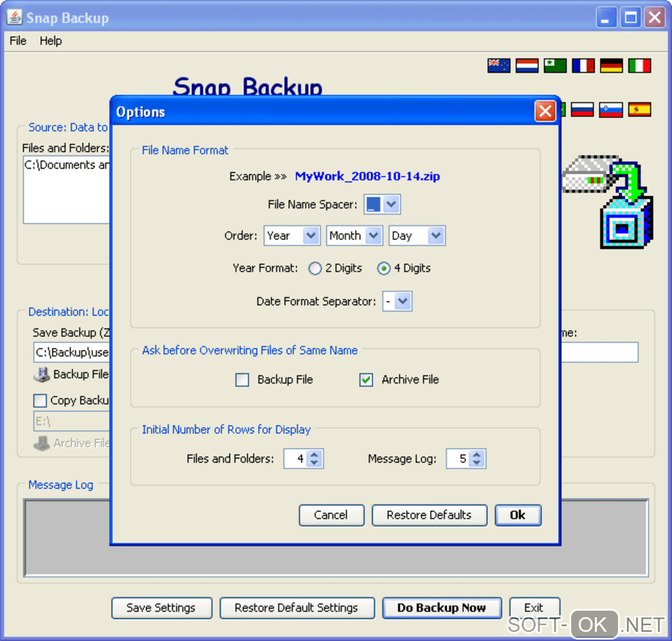Enable the Backup File overwrite prompt checkbox
The image size is (672, 641).
242,379
